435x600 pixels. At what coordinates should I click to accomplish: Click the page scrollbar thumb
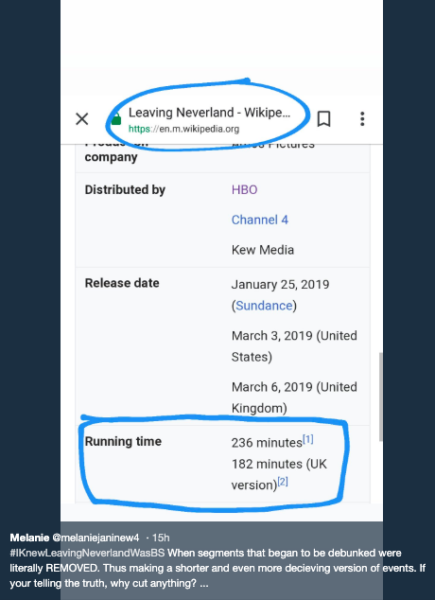pyautogui.click(x=380, y=397)
